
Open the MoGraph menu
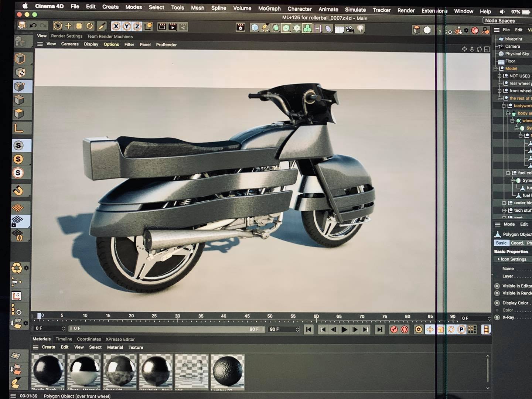pyautogui.click(x=269, y=8)
